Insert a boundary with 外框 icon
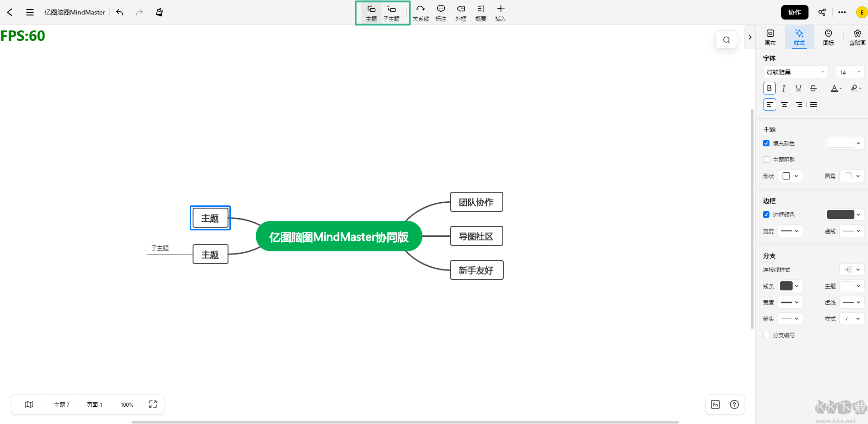 tap(461, 13)
